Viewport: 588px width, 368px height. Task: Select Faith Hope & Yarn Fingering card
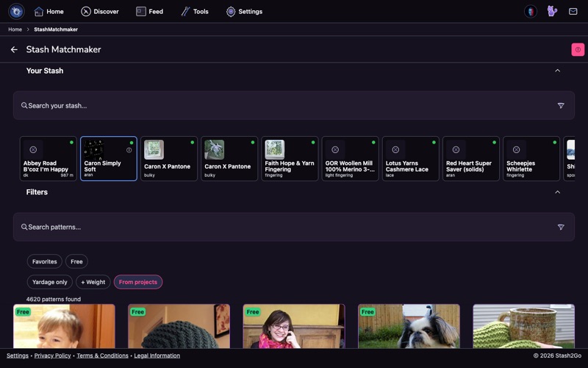pos(290,158)
